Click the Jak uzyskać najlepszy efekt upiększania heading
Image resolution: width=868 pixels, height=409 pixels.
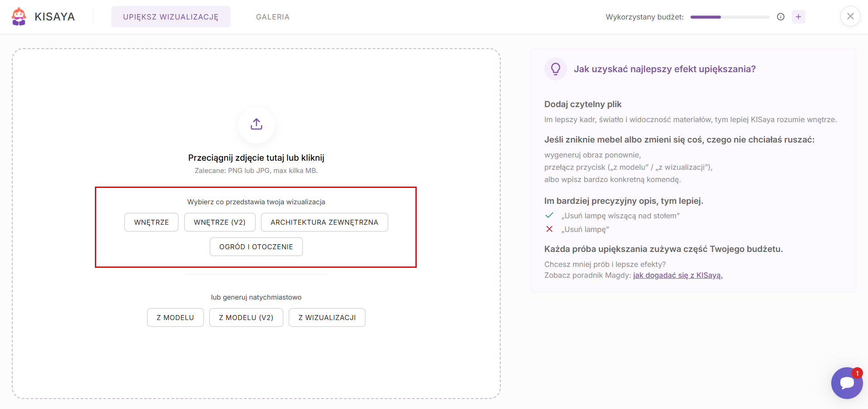click(665, 69)
